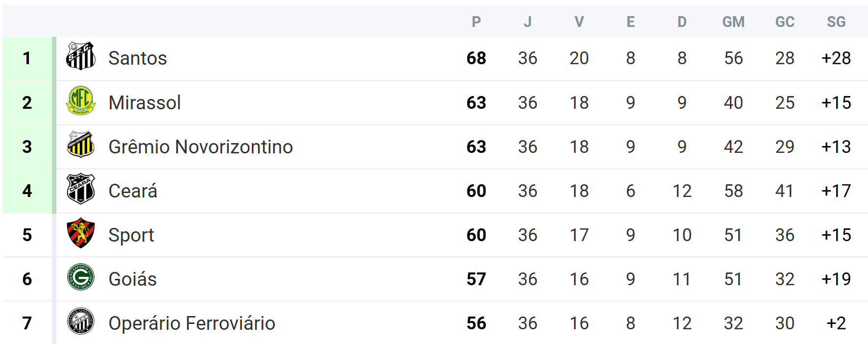Click the Goiás club crest
Screen dimensions: 868x344
[80, 277]
